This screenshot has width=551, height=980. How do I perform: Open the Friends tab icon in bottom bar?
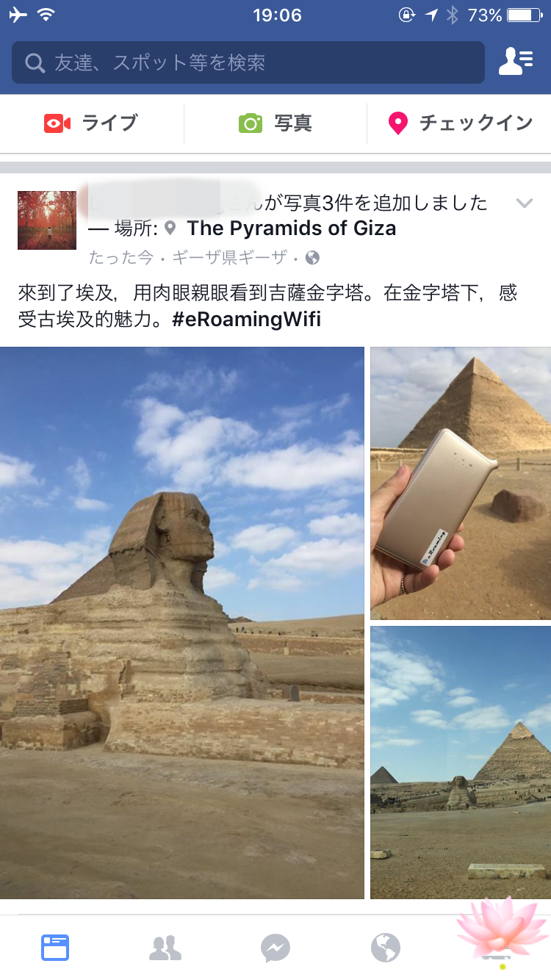pyautogui.click(x=165, y=948)
